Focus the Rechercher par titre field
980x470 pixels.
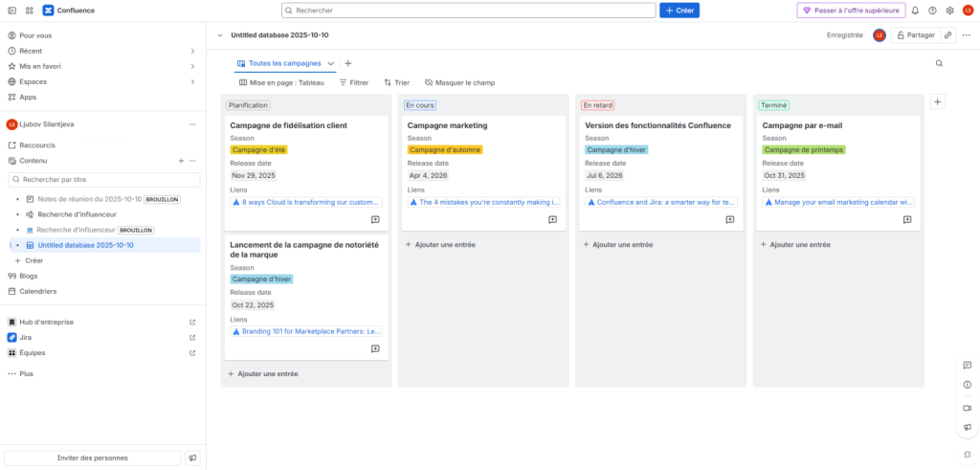point(104,179)
